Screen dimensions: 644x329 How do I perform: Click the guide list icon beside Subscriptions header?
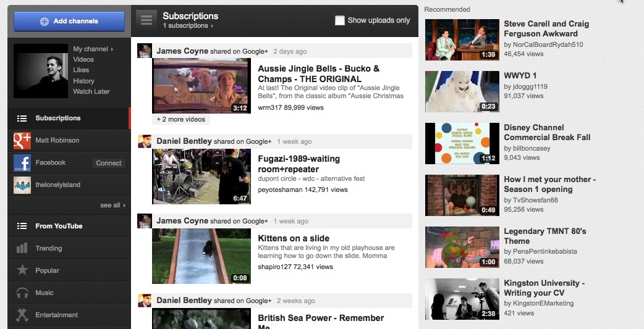point(146,20)
